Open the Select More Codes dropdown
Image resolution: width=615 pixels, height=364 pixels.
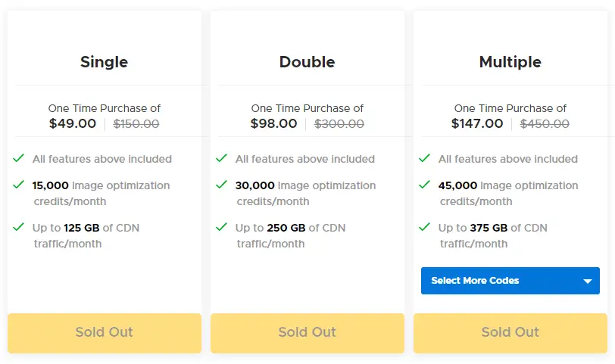pos(510,281)
